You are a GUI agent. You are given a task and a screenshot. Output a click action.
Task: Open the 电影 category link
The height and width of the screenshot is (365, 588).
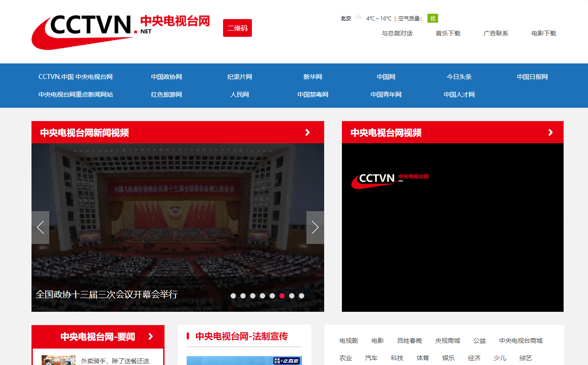[x=378, y=341]
